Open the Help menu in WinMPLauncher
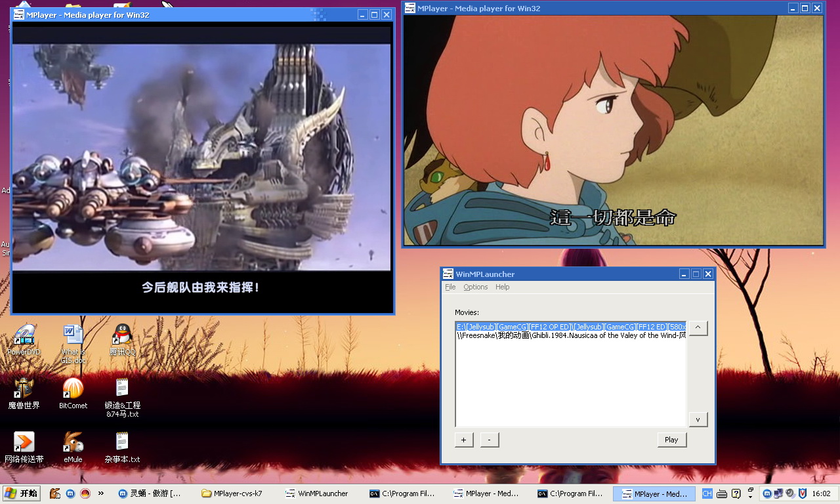 tap(502, 287)
